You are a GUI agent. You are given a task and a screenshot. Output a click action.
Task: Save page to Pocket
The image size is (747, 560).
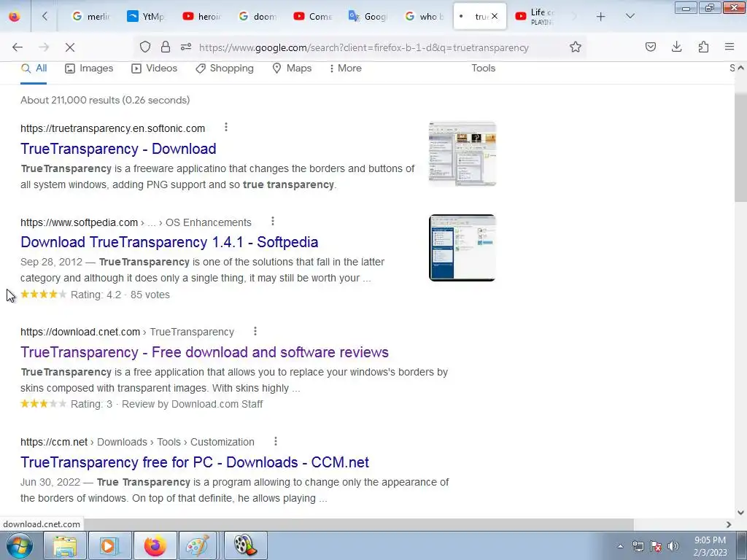pyautogui.click(x=651, y=47)
